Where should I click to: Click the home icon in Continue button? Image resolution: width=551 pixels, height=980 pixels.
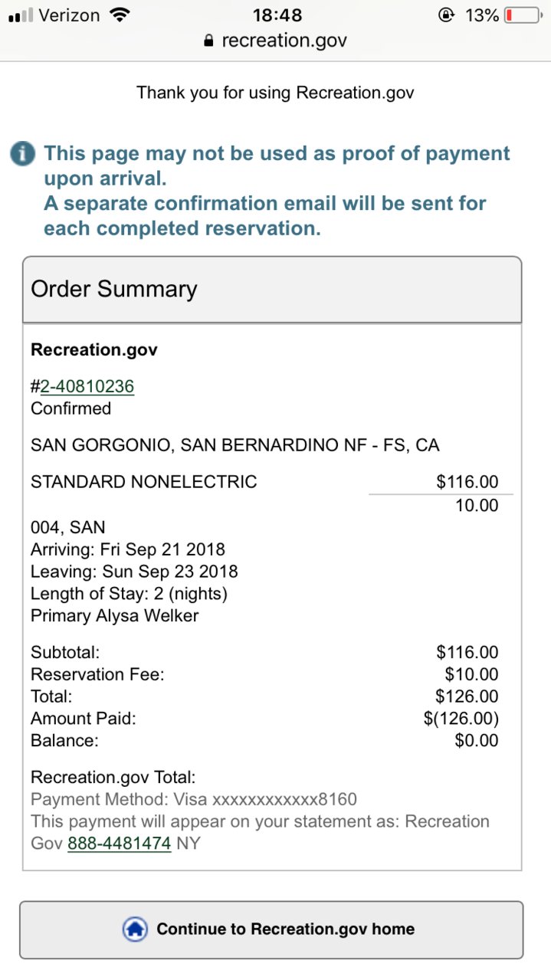click(136, 929)
